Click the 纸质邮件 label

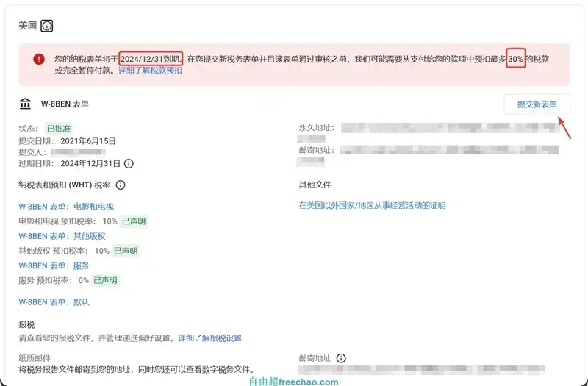35,358
